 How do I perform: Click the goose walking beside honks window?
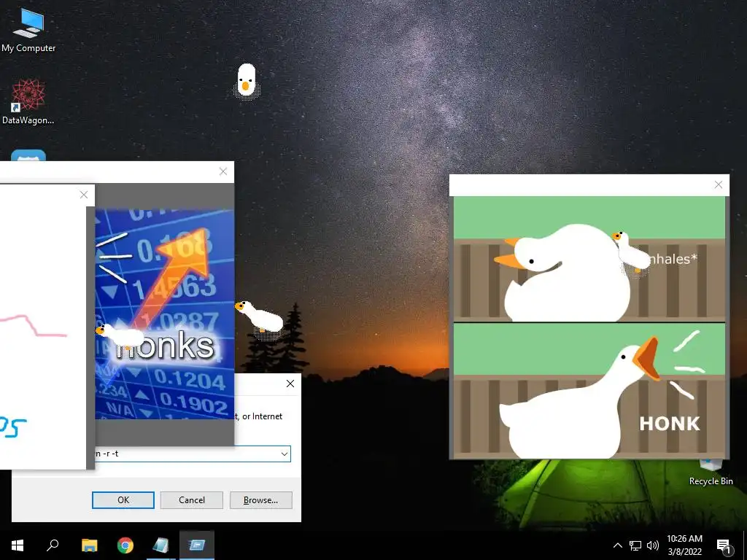(260, 318)
